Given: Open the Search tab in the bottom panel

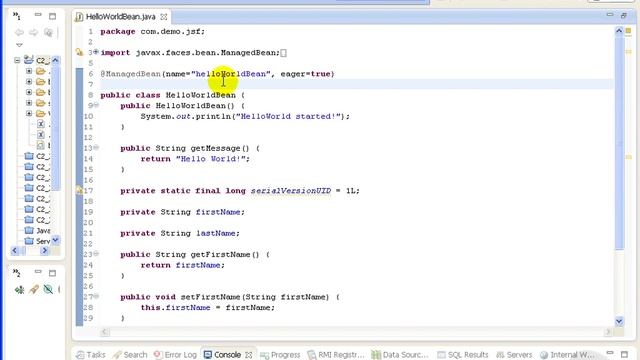Looking at the screenshot, I should click(130, 355).
